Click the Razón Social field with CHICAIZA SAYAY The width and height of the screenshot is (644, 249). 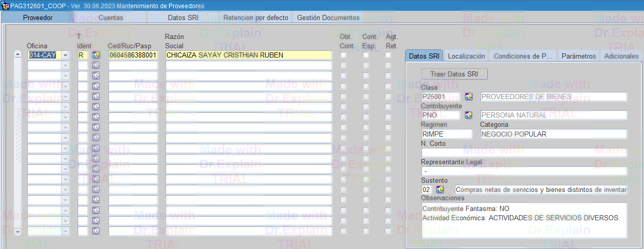pos(248,55)
